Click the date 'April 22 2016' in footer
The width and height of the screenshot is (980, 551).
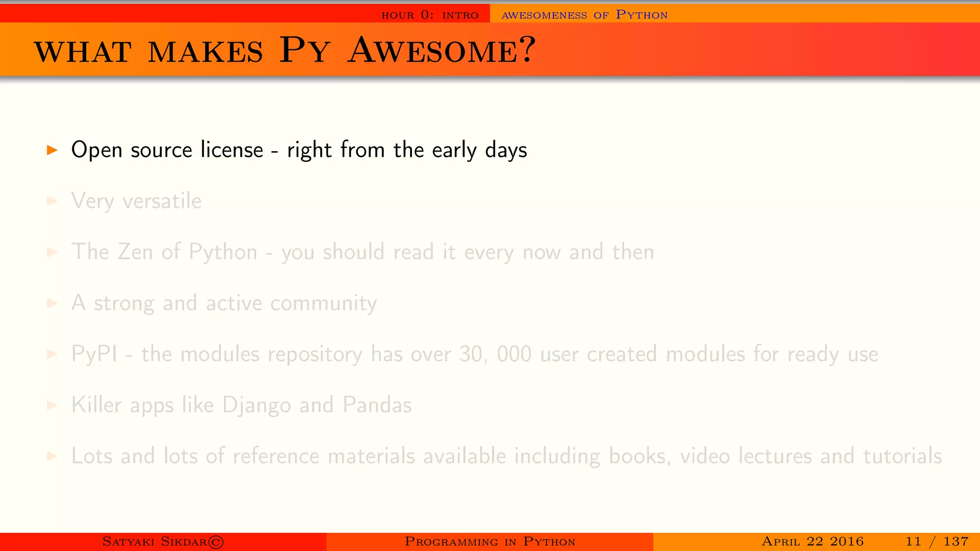[813, 541]
